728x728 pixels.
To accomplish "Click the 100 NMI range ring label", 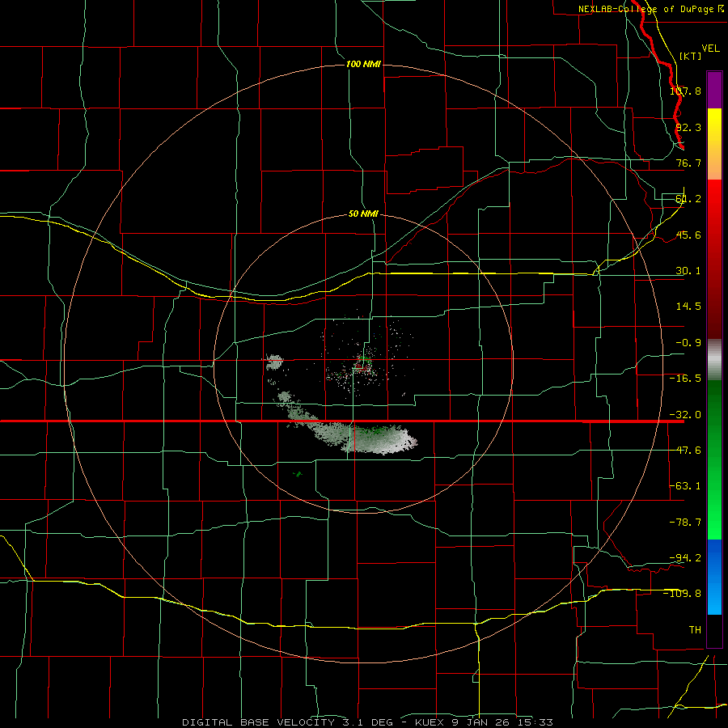I will click(x=363, y=64).
